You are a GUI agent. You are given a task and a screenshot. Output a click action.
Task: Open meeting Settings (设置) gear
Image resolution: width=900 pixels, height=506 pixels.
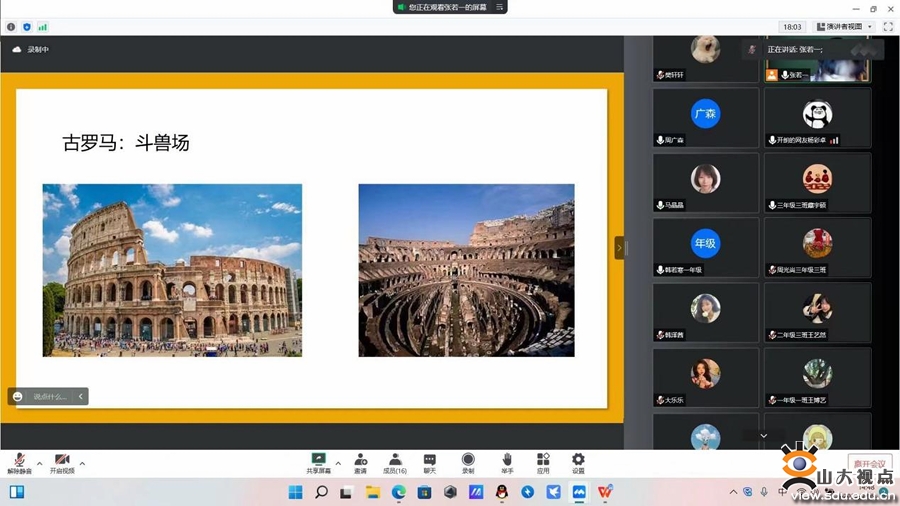[578, 462]
